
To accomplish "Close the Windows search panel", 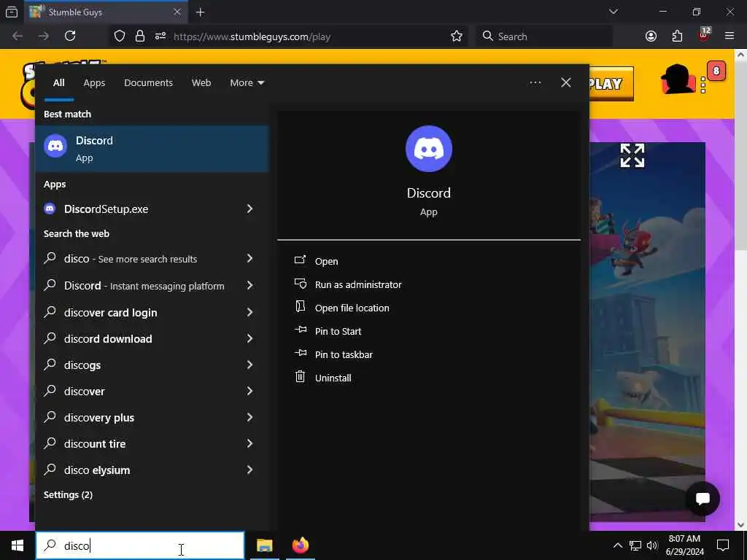I will coord(566,82).
